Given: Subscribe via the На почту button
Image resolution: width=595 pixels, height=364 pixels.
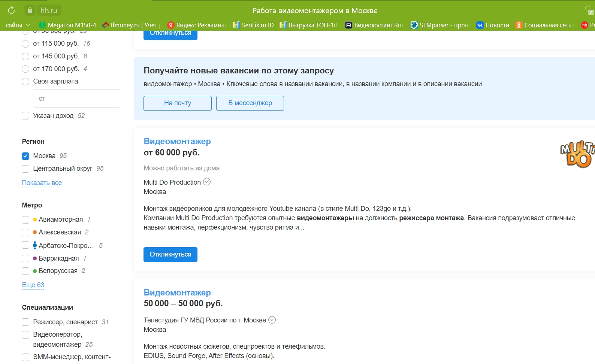Looking at the screenshot, I should tap(178, 103).
